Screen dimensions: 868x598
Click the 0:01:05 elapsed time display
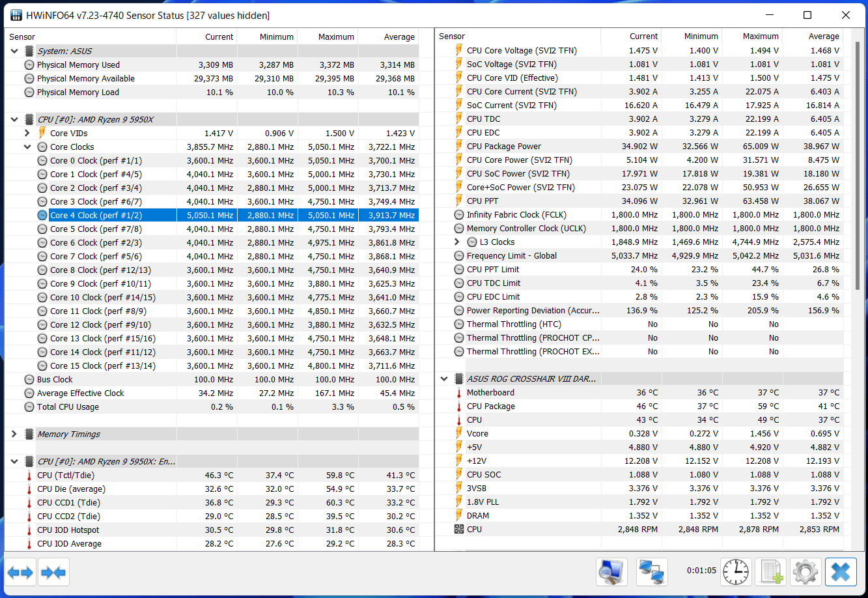tap(701, 571)
